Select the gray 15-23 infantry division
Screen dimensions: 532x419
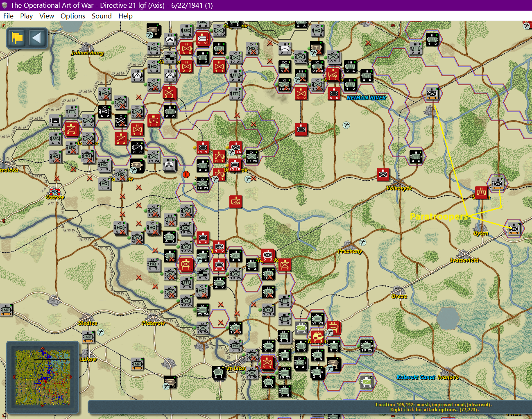click(x=300, y=58)
